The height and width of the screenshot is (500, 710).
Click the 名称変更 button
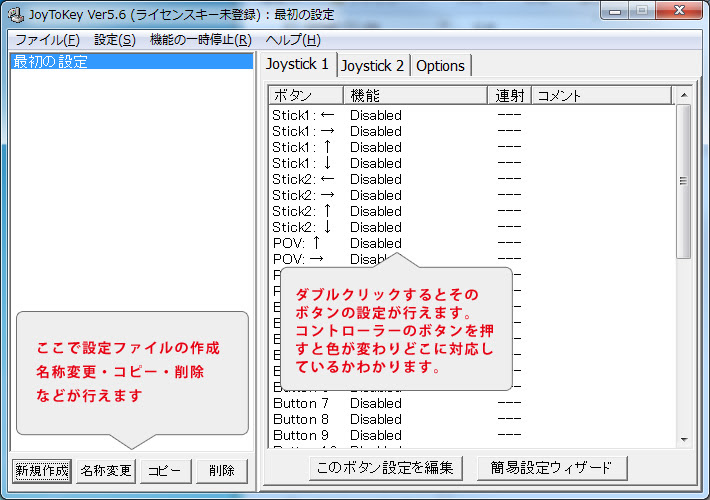tap(106, 471)
